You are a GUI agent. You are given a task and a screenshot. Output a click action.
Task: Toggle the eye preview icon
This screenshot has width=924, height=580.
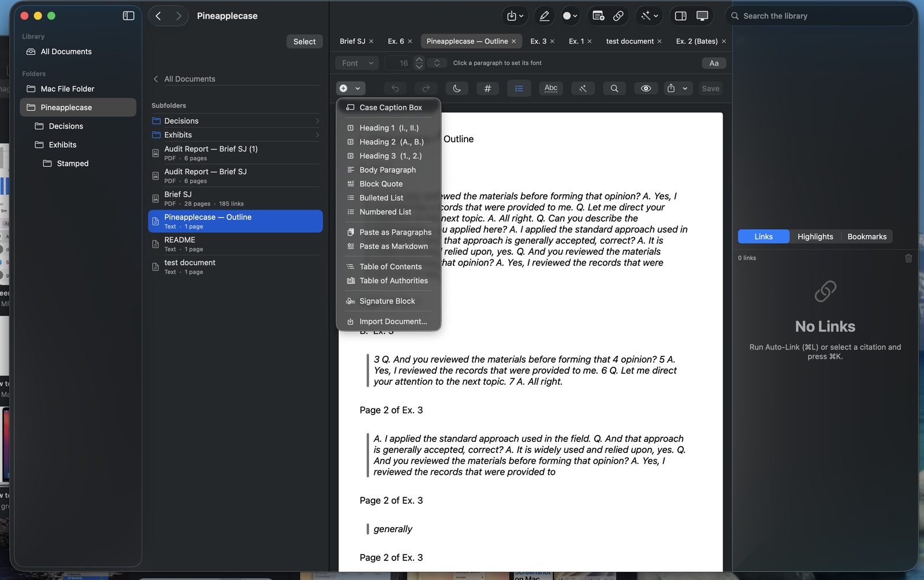(646, 88)
